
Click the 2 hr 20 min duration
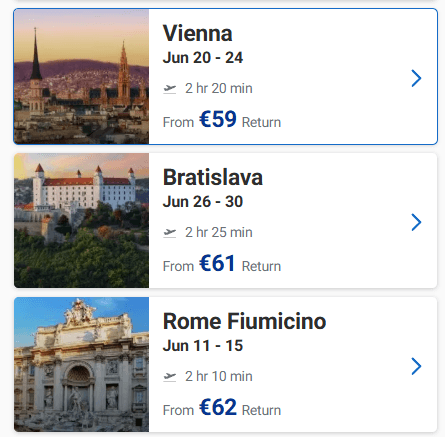click(x=219, y=88)
